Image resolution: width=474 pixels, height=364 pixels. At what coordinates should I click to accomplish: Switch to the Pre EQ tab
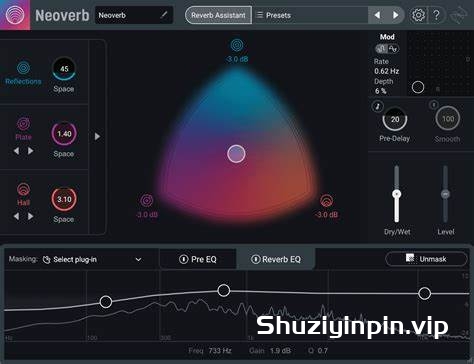pyautogui.click(x=198, y=259)
